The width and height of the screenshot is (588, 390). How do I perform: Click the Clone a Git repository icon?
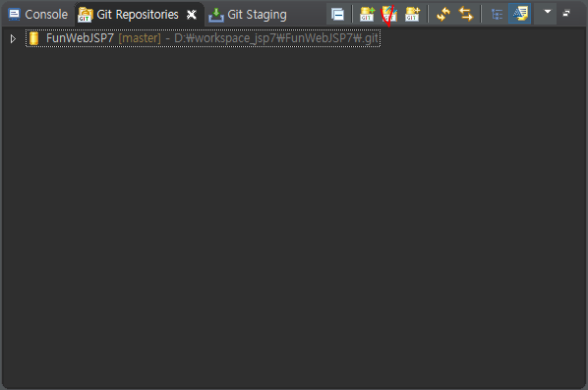point(389,15)
